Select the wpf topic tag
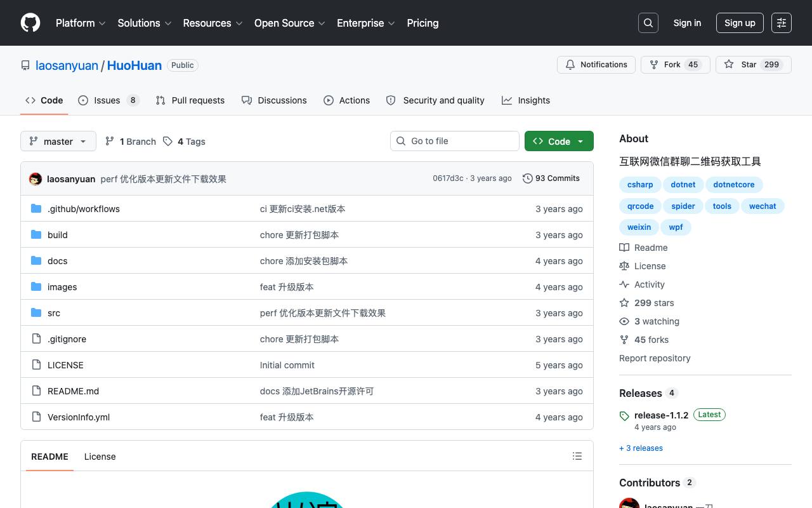 point(676,227)
